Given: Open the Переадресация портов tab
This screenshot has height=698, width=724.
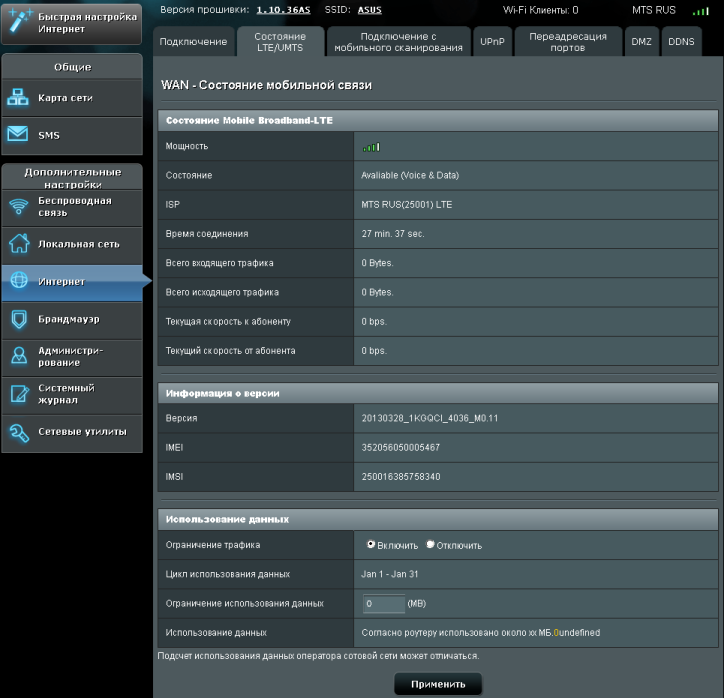Looking at the screenshot, I should [x=568, y=42].
